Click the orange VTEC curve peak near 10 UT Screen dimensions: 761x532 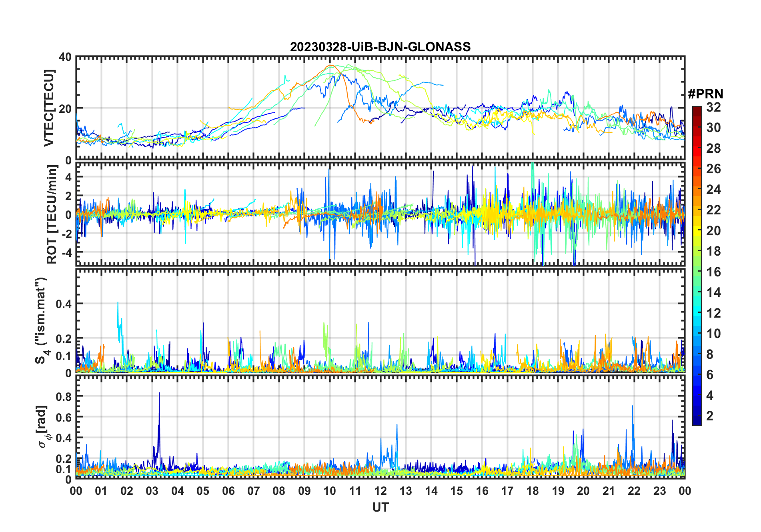[330, 66]
